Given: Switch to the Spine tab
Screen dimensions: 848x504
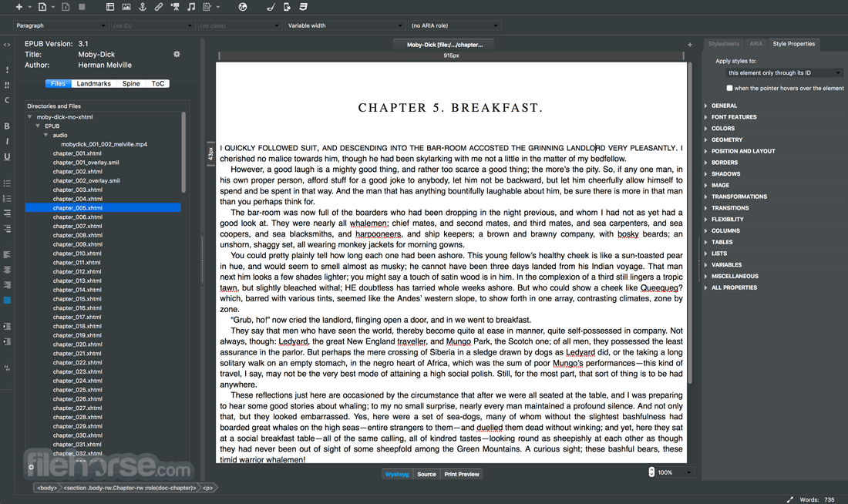Looking at the screenshot, I should click(x=131, y=84).
